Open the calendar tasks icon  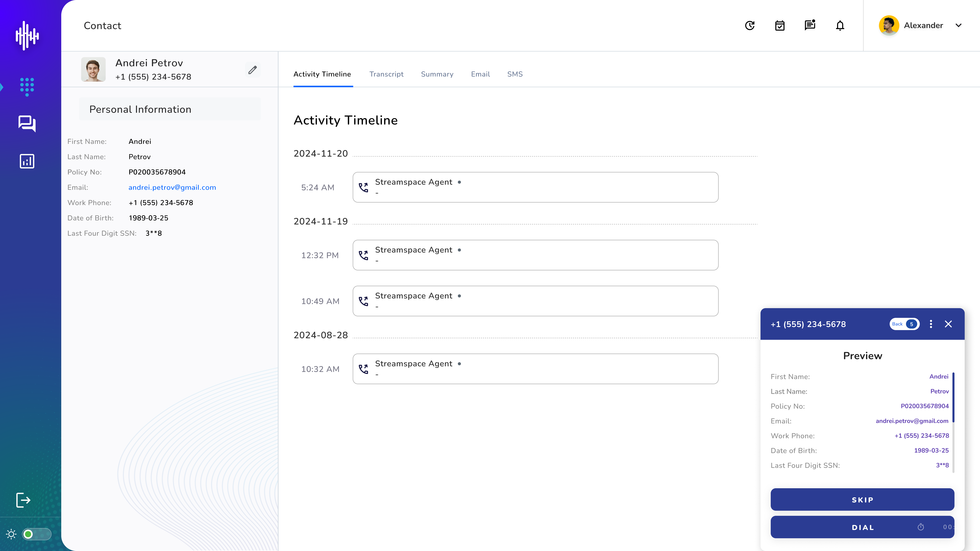point(780,26)
